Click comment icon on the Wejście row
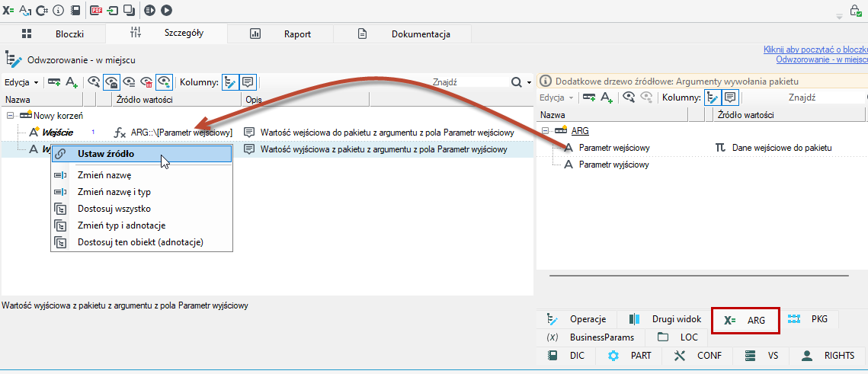868x374 pixels. point(250,133)
